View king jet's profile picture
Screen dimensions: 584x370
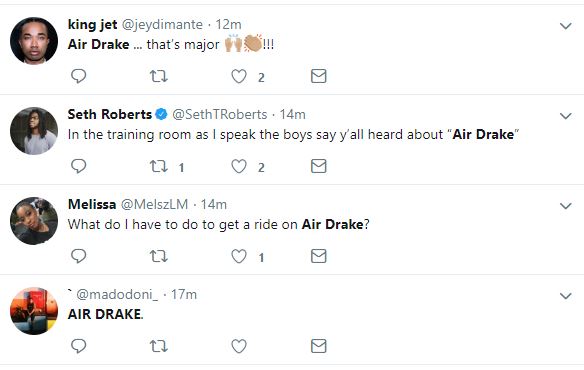(34, 41)
